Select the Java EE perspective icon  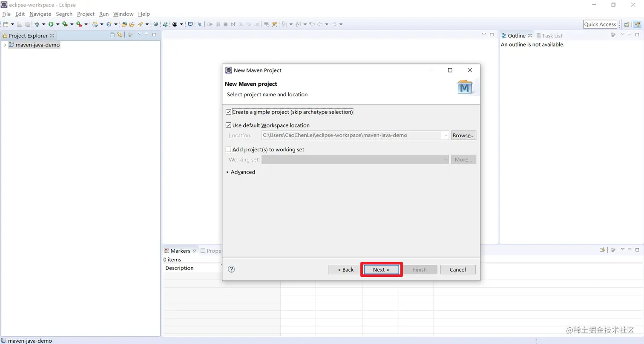pos(637,24)
